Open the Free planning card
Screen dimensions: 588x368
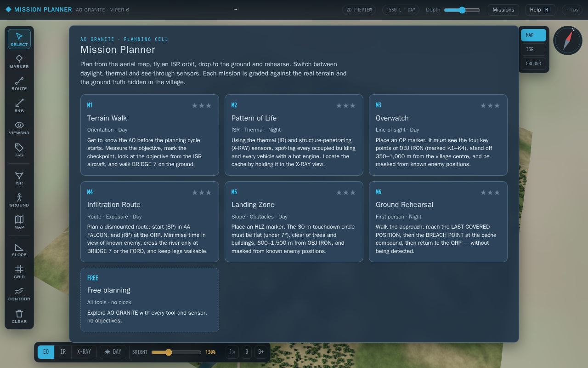(150, 300)
